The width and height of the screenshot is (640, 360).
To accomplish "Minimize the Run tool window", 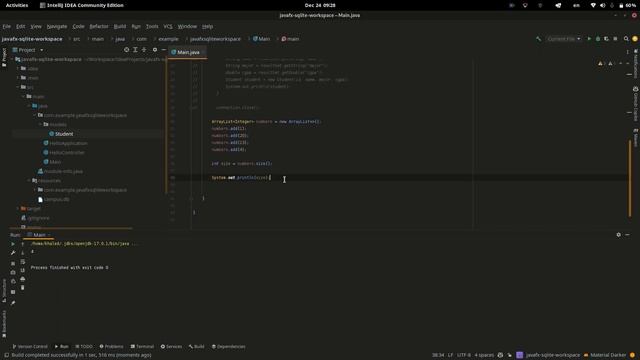I will pyautogui.click(x=627, y=235).
